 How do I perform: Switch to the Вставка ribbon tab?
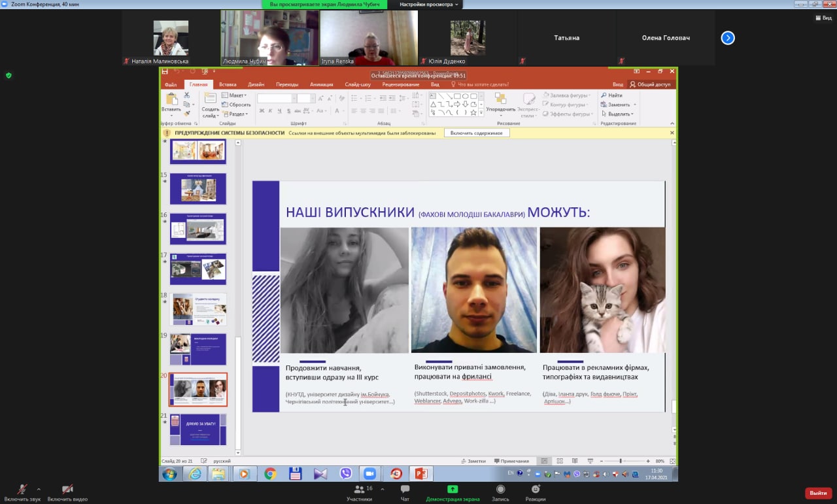tap(228, 84)
